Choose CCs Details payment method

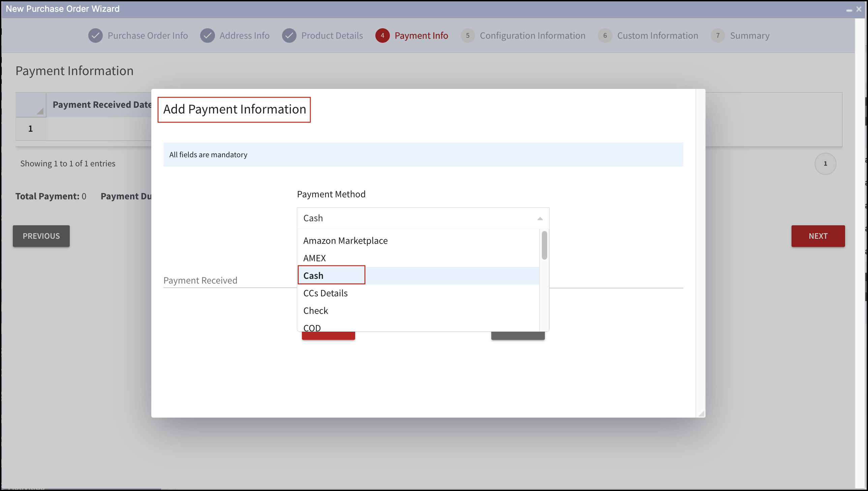pyautogui.click(x=418, y=293)
